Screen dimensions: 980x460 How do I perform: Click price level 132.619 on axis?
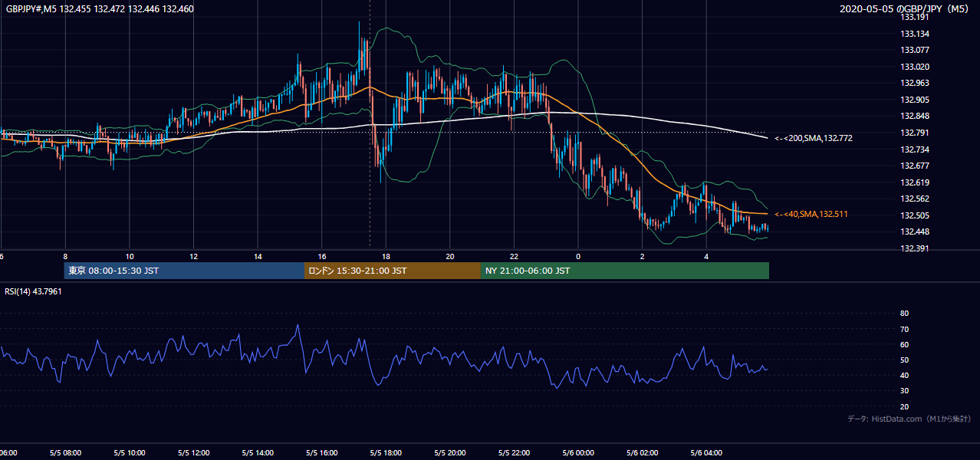(x=914, y=182)
